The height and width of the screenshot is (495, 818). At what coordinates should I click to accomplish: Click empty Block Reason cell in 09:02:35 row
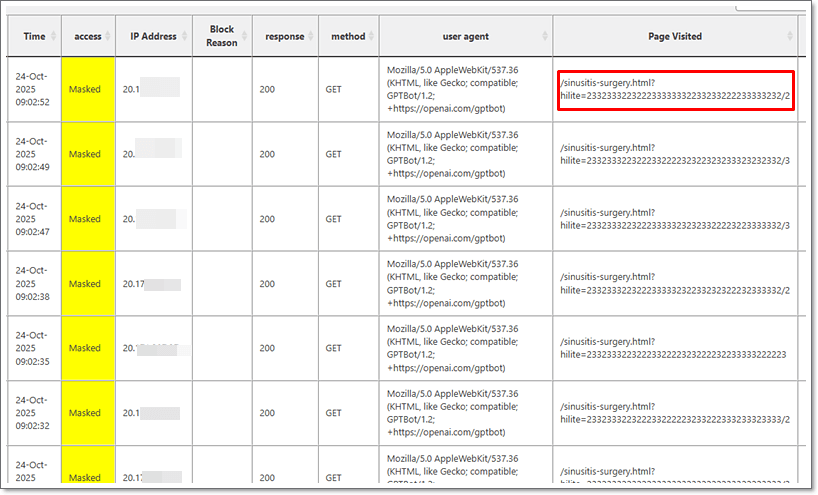pos(221,348)
